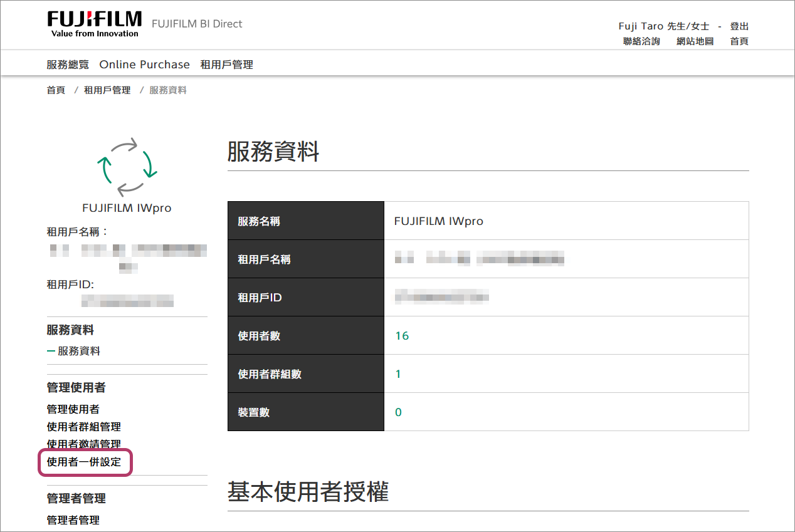The height and width of the screenshot is (532, 795).
Task: Click 登出 to log out
Action: tap(739, 26)
